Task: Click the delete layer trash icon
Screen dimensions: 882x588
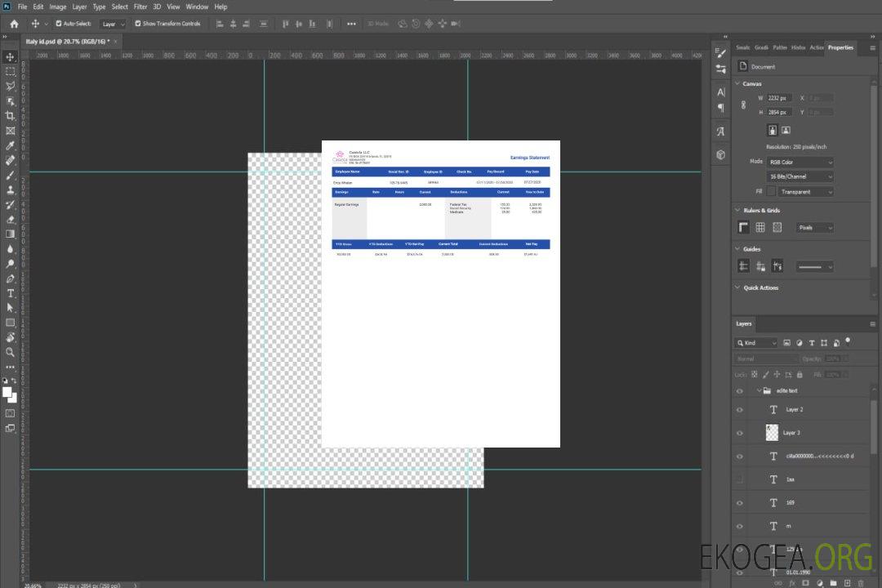Action: pos(861,583)
